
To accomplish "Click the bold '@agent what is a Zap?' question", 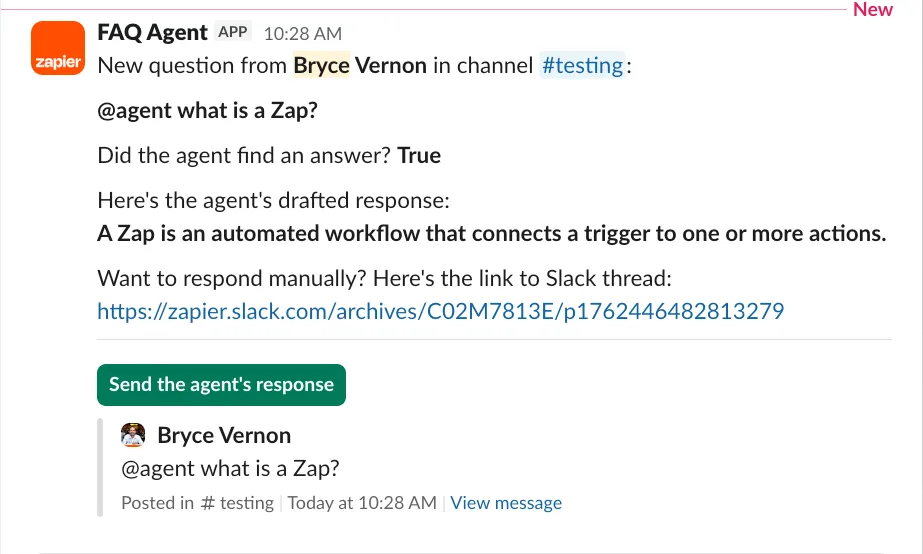I will [x=207, y=110].
